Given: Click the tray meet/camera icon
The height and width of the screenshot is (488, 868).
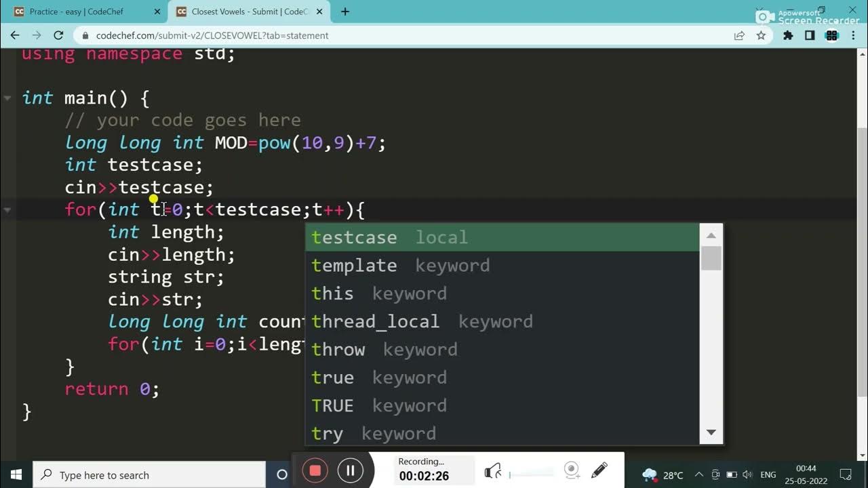Looking at the screenshot, I should click(x=715, y=474).
